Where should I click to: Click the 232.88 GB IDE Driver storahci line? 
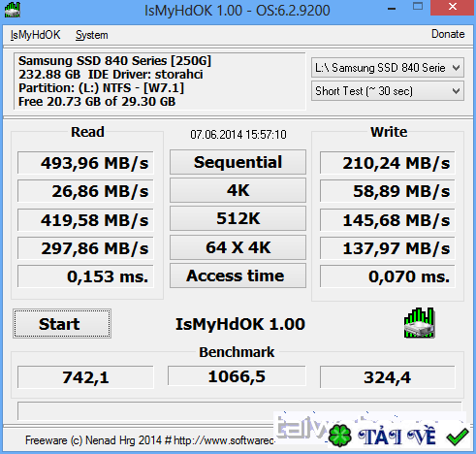tap(111, 74)
